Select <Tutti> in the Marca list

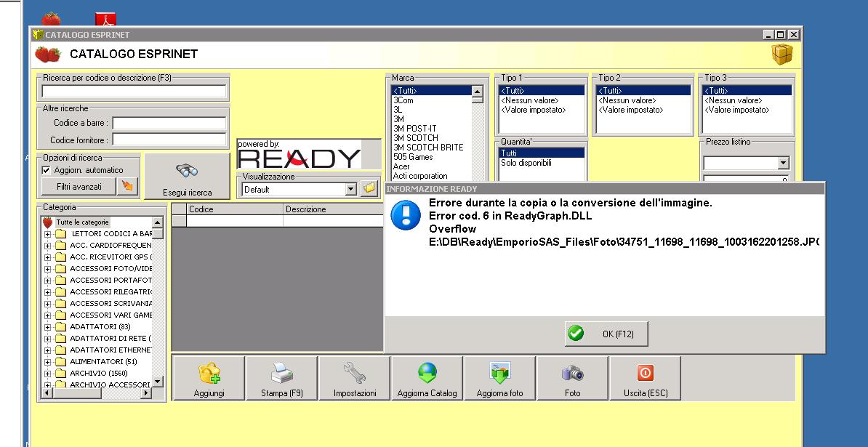click(x=430, y=91)
